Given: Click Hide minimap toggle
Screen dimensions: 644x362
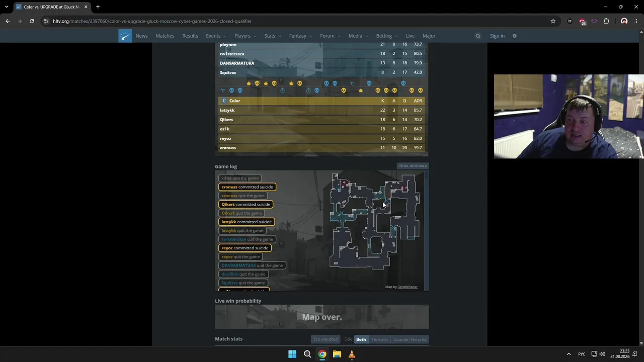Looking at the screenshot, I should point(413,166).
